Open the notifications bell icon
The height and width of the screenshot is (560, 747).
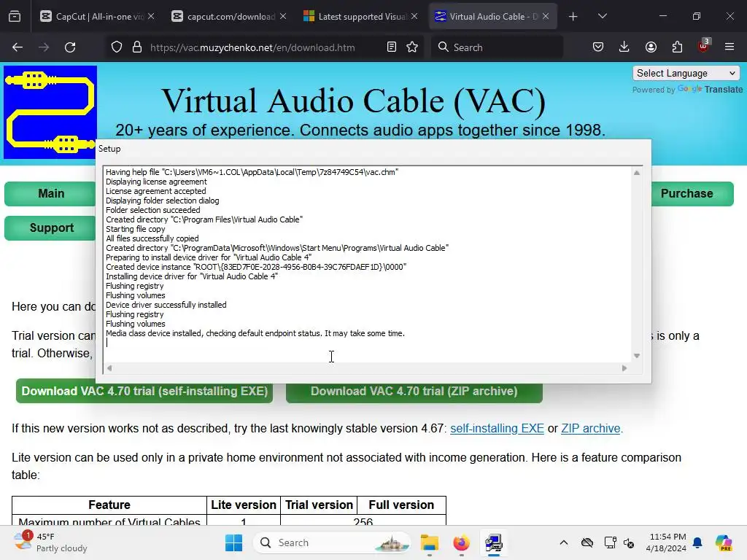[x=698, y=542]
